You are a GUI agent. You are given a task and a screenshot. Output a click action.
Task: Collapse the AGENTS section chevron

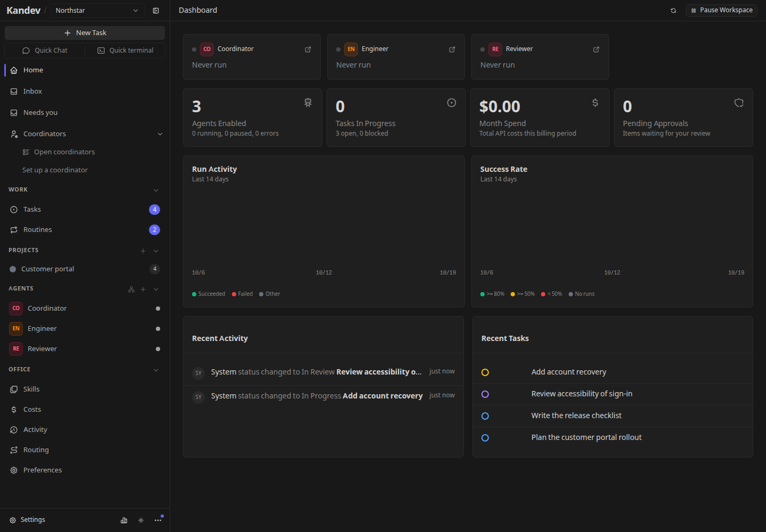click(x=156, y=289)
